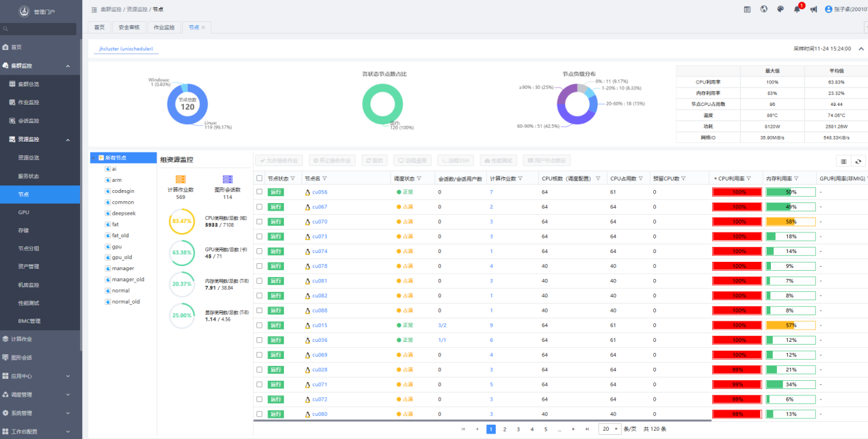Image resolution: width=868 pixels, height=439 pixels.
Task: Open the column settings icon
Action: [843, 161]
